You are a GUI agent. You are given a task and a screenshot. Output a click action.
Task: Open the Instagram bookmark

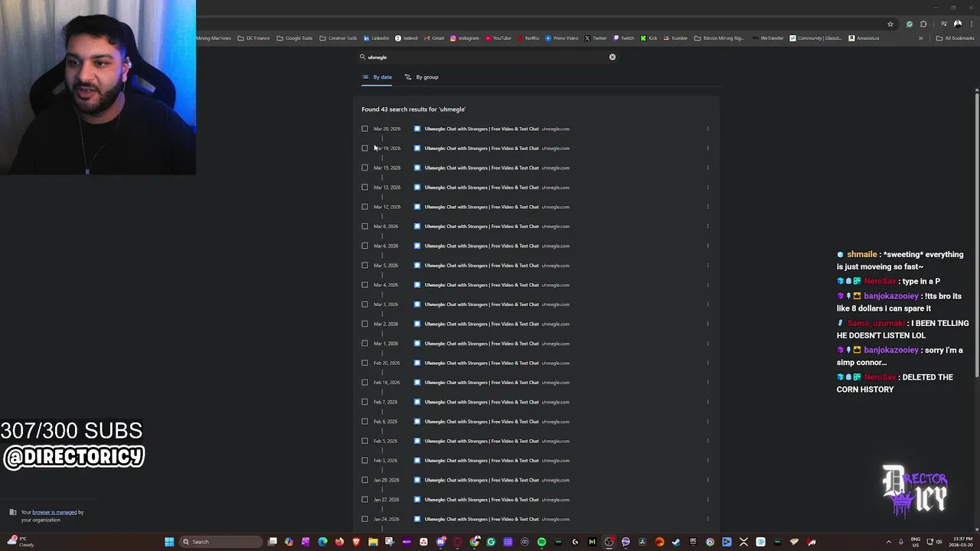pyautogui.click(x=465, y=38)
